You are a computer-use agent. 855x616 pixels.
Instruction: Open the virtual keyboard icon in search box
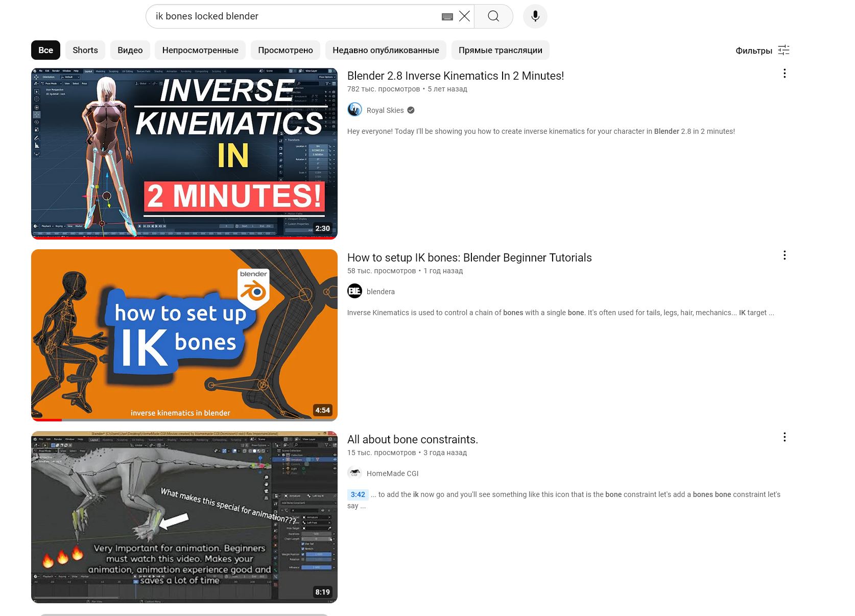click(447, 16)
